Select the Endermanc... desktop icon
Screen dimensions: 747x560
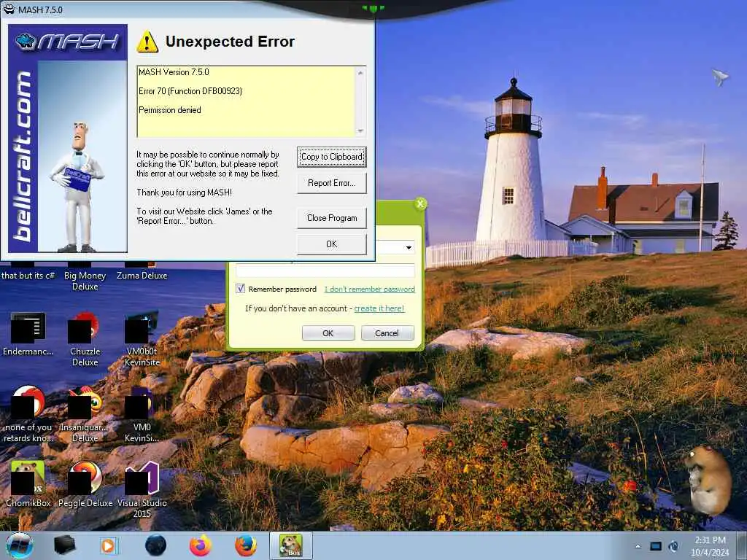[x=28, y=333]
